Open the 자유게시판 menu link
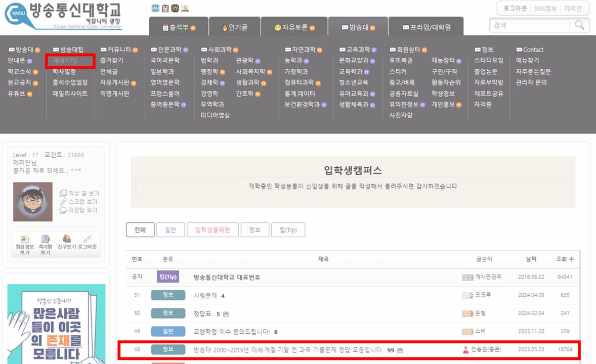This screenshot has width=596, height=364. click(x=115, y=82)
